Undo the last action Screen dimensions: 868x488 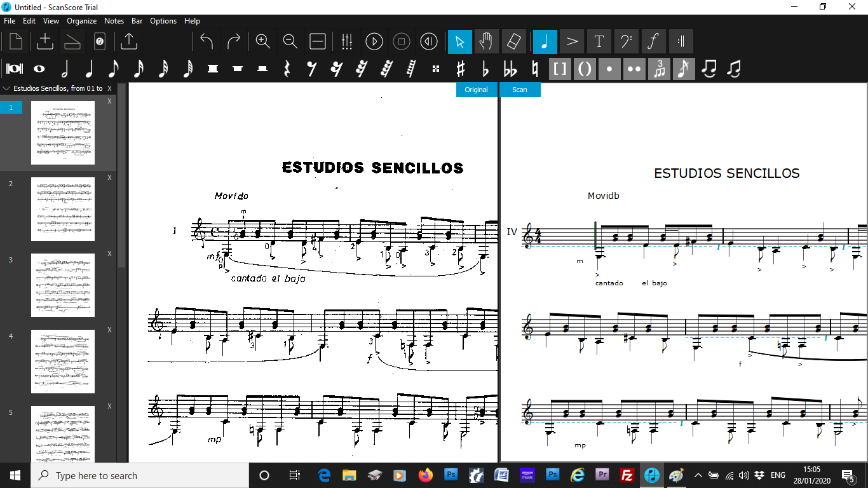click(207, 42)
